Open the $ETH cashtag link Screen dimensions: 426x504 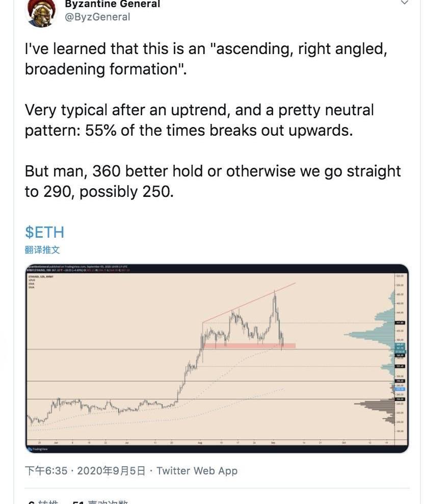point(44,232)
